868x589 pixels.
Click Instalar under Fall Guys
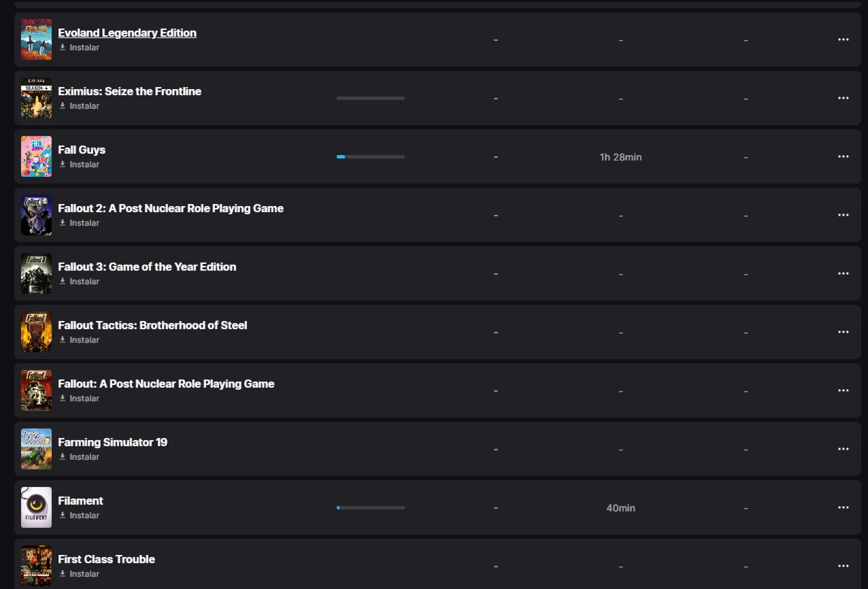point(79,165)
